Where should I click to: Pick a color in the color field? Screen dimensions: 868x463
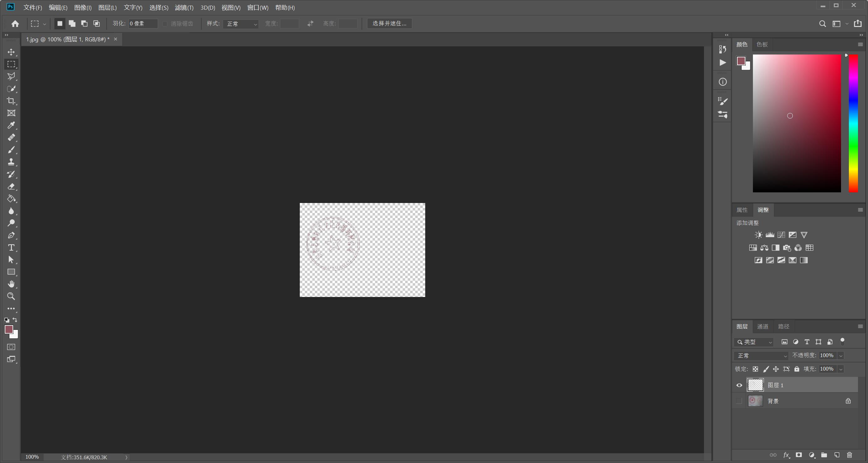tap(797, 123)
